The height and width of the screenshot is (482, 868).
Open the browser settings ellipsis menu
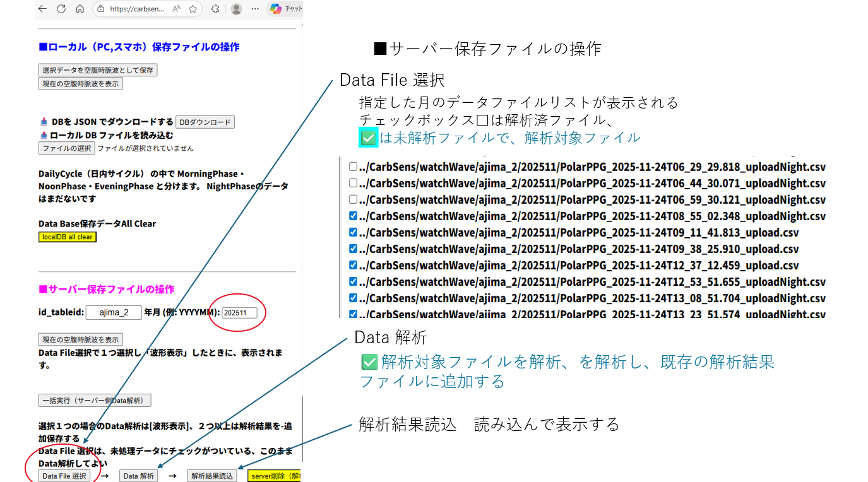(x=255, y=9)
